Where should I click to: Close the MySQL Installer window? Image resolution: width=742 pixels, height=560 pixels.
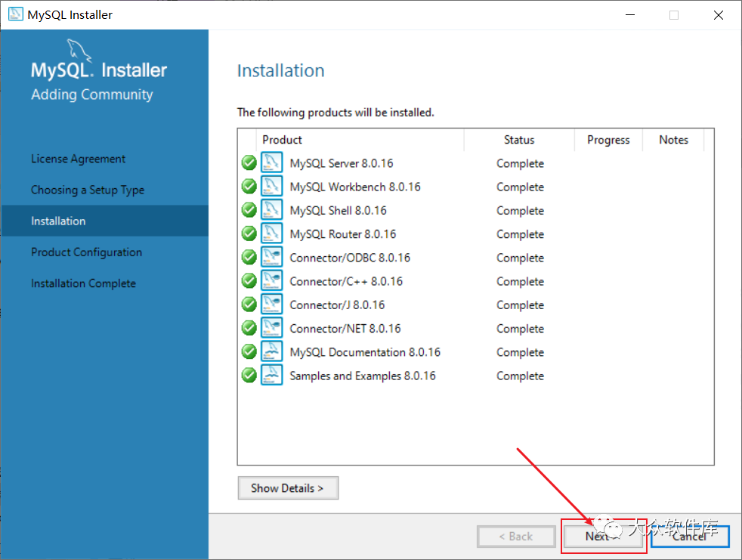click(719, 15)
